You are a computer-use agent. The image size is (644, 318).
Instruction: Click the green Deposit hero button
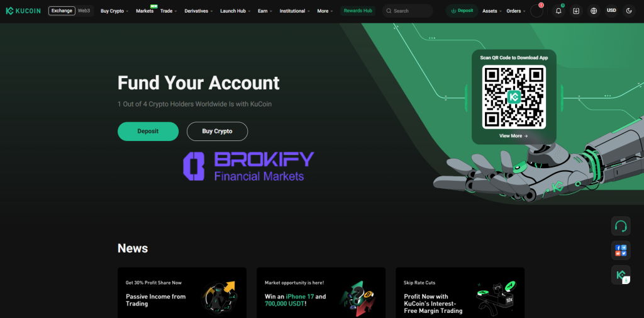tap(148, 131)
